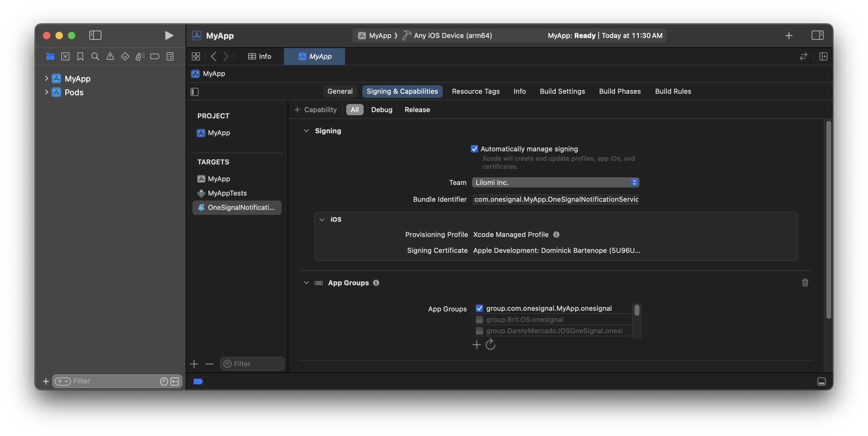The height and width of the screenshot is (436, 868).
Task: Refresh the app groups list
Action: 490,344
